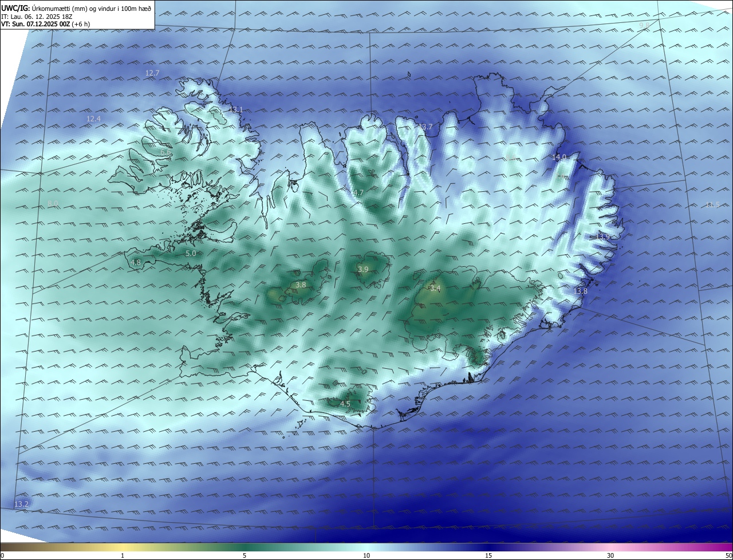Click the 14.0 value label in the northeast
Screen dimensions: 733x560
(x=559, y=156)
